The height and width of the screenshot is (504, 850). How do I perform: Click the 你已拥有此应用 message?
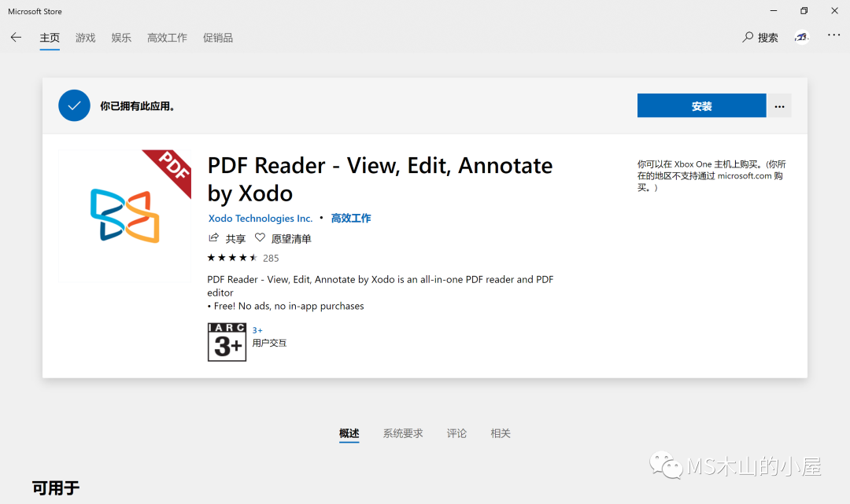coord(139,106)
